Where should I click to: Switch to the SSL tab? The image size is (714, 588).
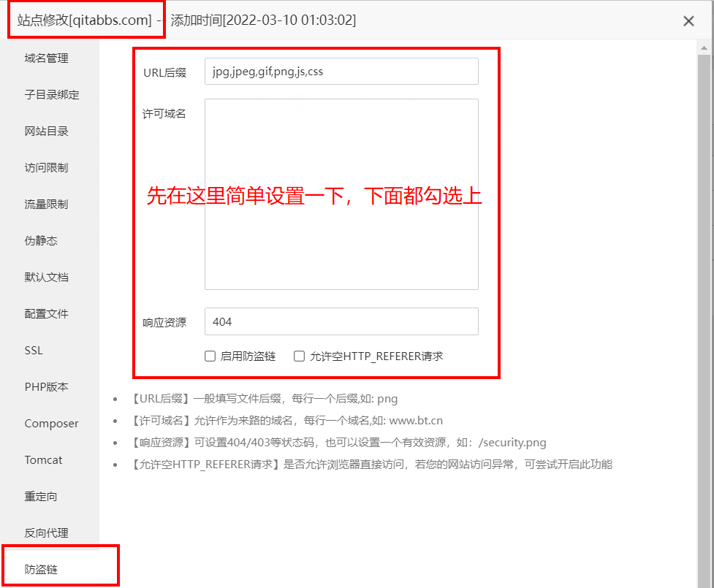tap(34, 351)
